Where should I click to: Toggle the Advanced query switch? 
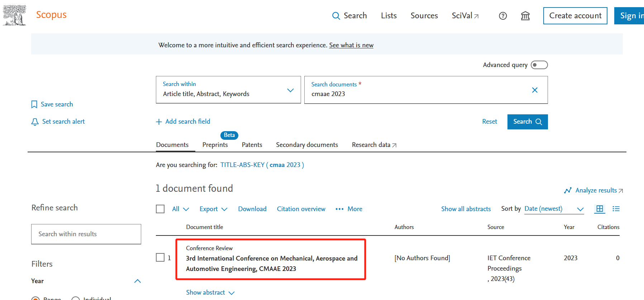(x=539, y=65)
